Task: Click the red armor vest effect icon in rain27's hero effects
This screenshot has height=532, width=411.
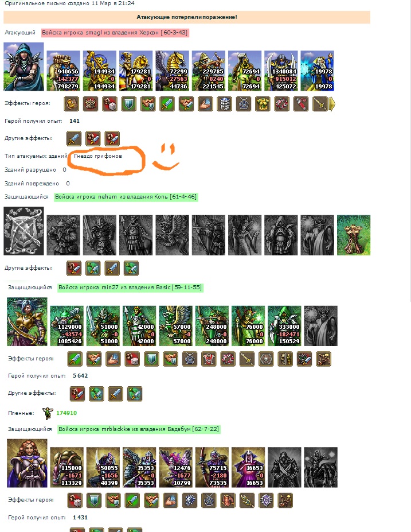Action: pyautogui.click(x=209, y=359)
